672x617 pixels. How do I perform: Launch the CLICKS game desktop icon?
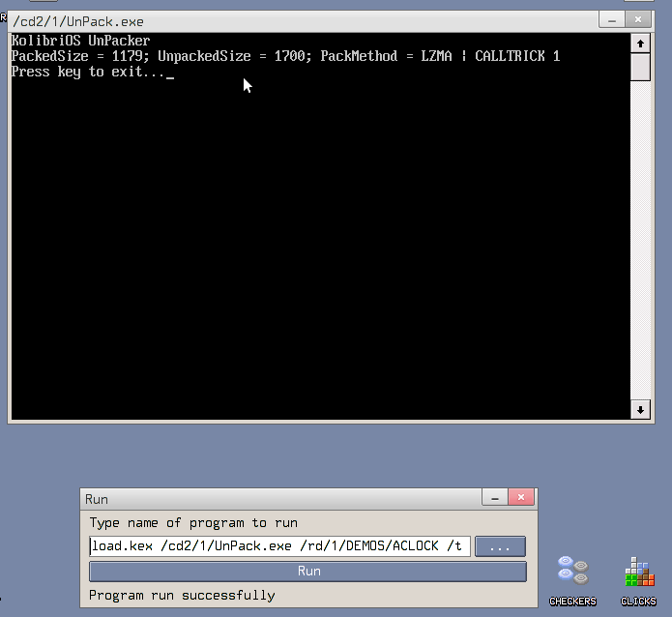tap(638, 576)
